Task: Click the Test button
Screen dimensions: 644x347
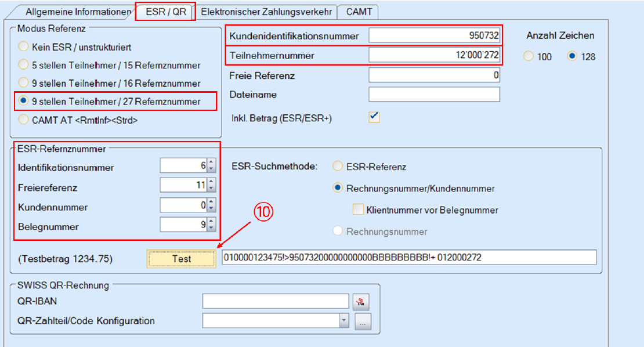Action: click(182, 259)
